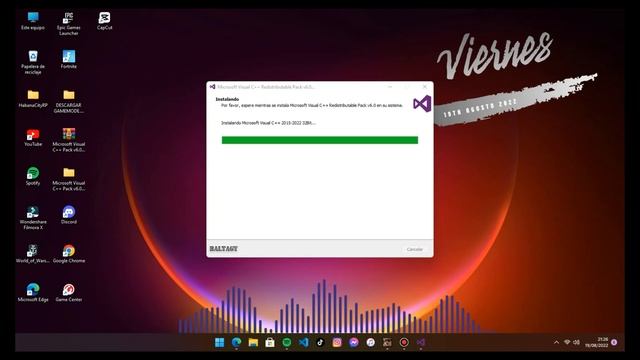Launch Game Center desktop shortcut
This screenshot has width=640, height=360.
[69, 293]
